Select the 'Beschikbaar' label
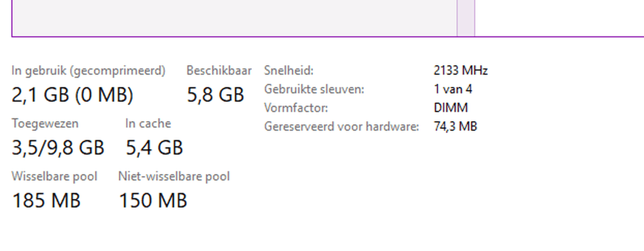The image size is (644, 251). (219, 70)
